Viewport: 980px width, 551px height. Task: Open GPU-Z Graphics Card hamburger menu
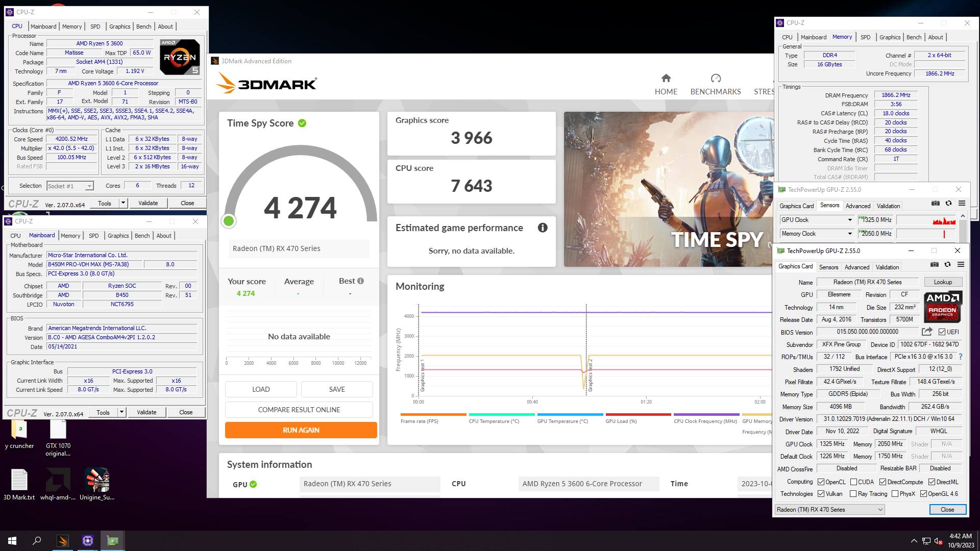point(961,265)
